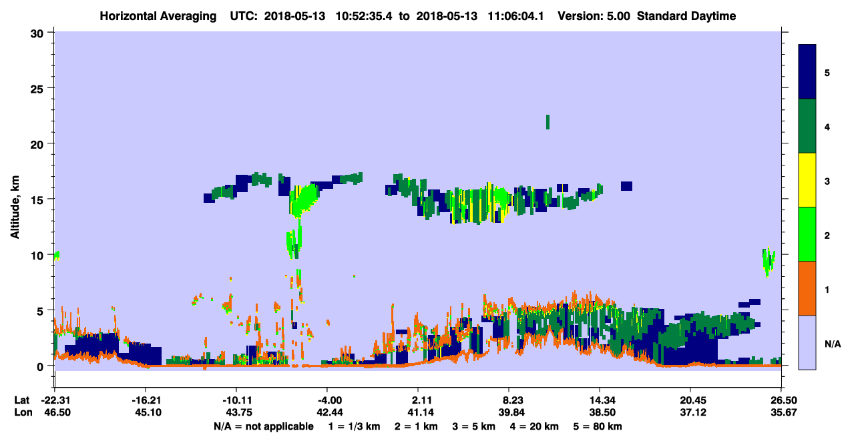Screen dimensions: 868x445
Task: Click the 15 tick label on the altitude axis
Action: point(39,199)
